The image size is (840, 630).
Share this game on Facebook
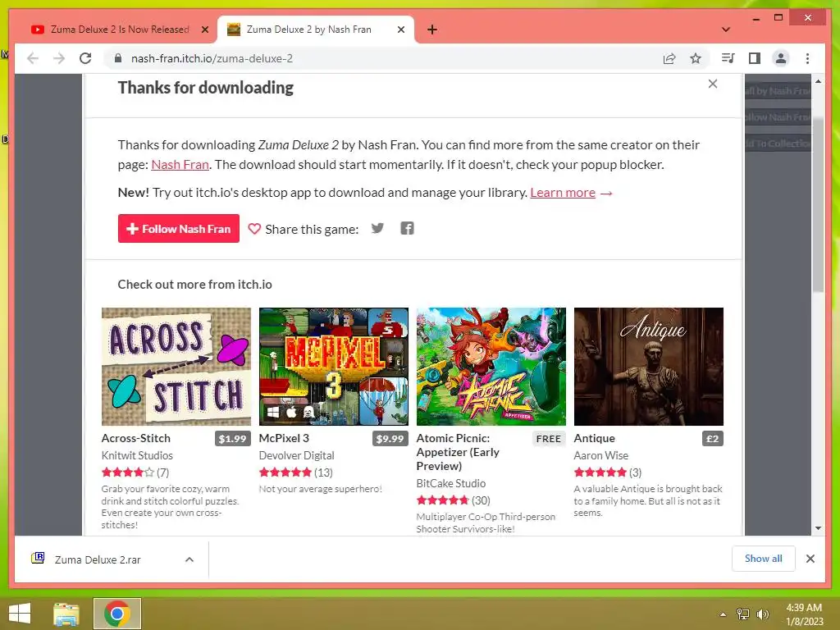coord(407,228)
